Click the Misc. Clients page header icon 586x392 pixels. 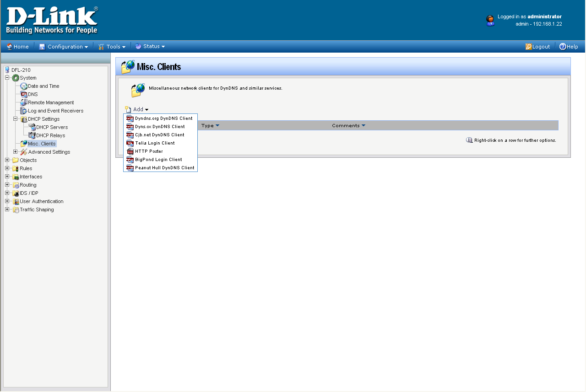pyautogui.click(x=128, y=67)
